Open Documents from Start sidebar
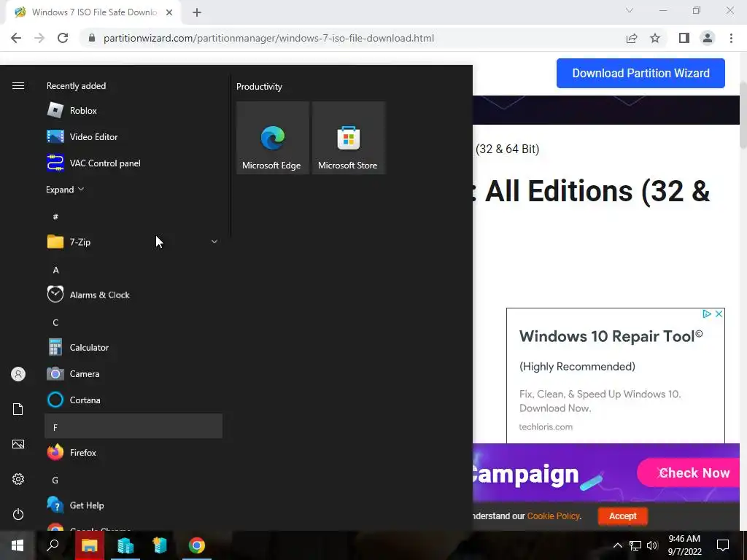The height and width of the screenshot is (560, 747). point(18,409)
